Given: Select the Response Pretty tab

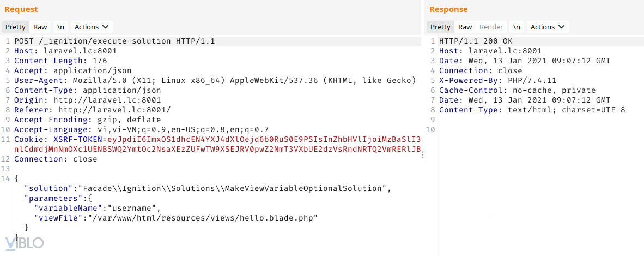Looking at the screenshot, I should click(x=440, y=27).
